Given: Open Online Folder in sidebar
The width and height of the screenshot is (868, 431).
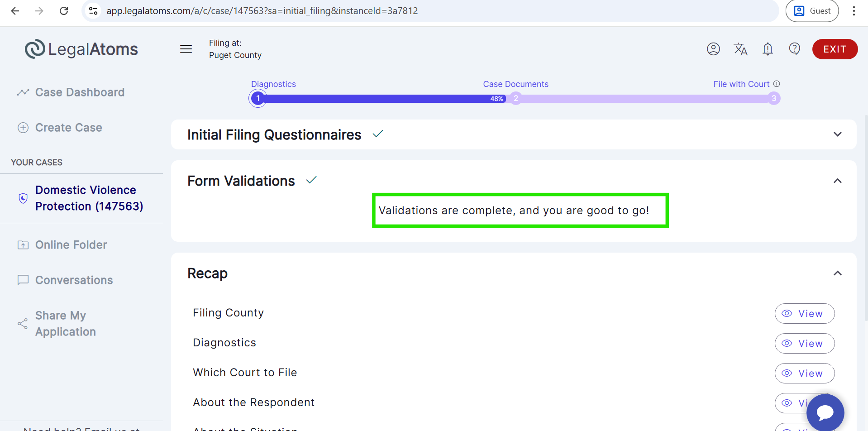Looking at the screenshot, I should tap(71, 245).
